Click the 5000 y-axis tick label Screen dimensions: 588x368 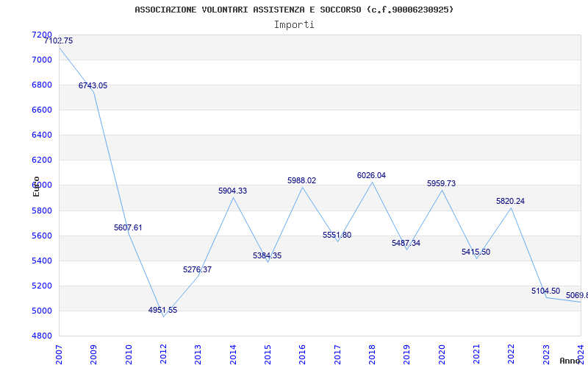tap(42, 311)
